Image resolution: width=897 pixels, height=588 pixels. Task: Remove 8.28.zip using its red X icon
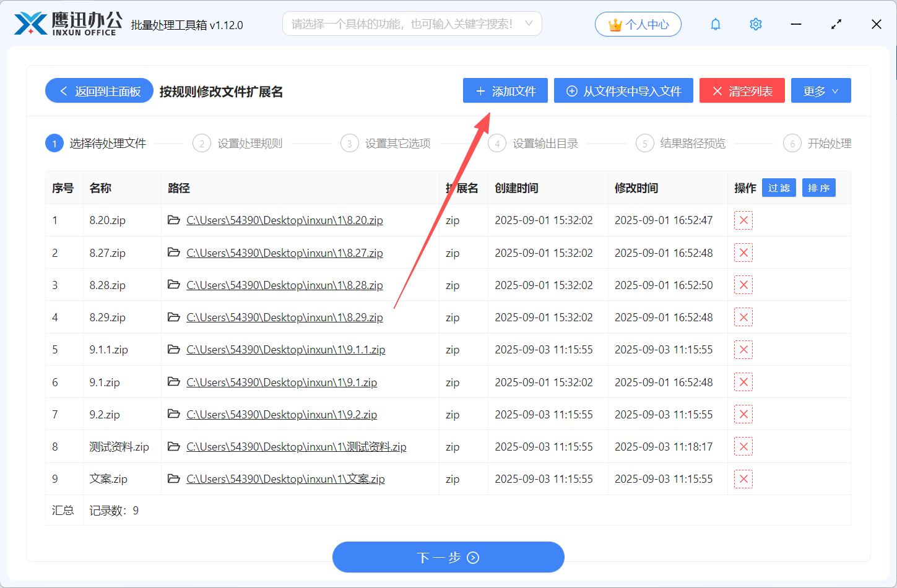click(743, 285)
